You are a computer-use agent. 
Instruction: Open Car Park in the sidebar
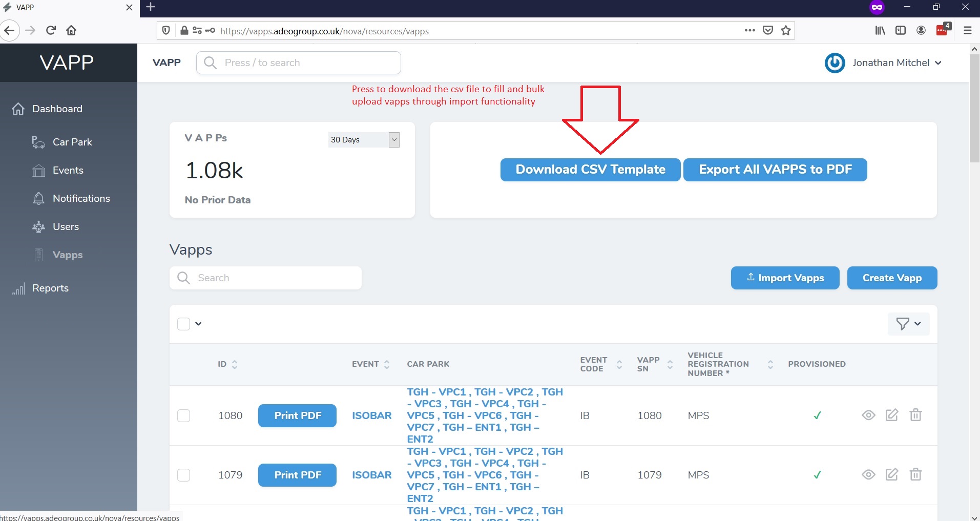click(x=72, y=142)
